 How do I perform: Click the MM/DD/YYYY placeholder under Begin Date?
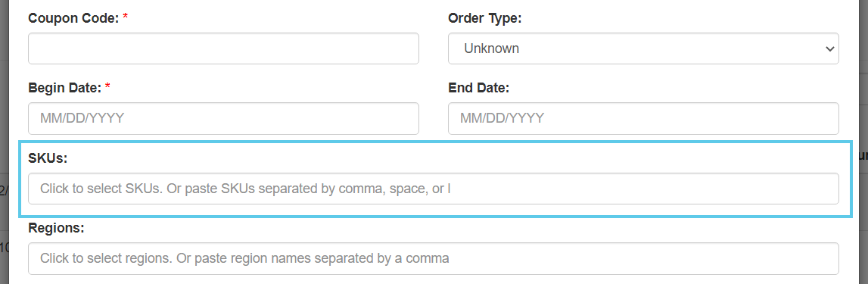coord(82,118)
